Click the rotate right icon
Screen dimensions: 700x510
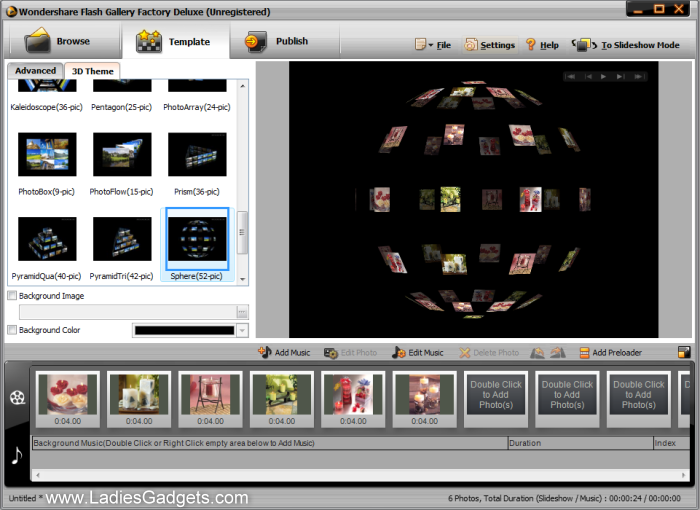[x=558, y=353]
